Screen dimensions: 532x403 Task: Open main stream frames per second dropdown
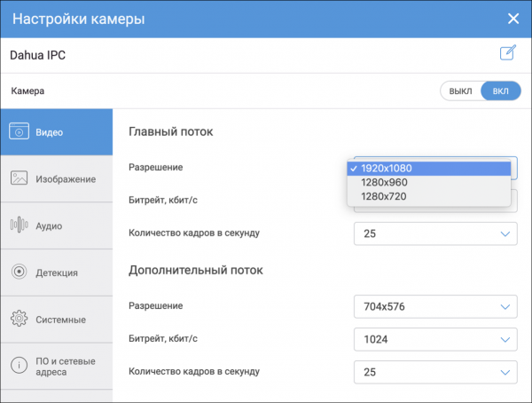pyautogui.click(x=434, y=233)
